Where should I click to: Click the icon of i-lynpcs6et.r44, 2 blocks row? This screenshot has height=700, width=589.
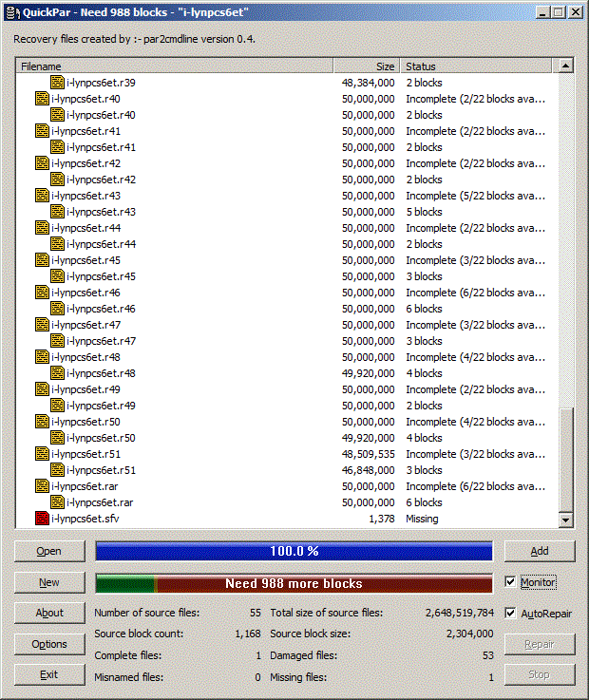(x=57, y=244)
